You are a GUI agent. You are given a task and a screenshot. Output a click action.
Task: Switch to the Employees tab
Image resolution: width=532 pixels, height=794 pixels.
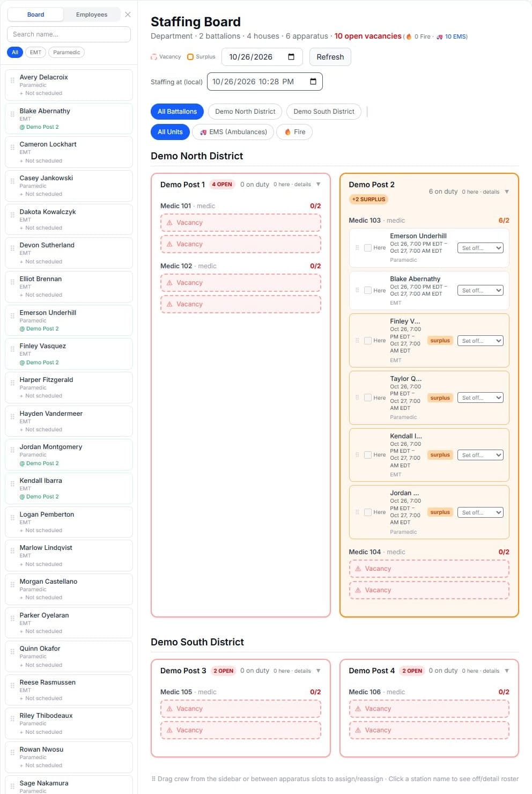coord(92,14)
